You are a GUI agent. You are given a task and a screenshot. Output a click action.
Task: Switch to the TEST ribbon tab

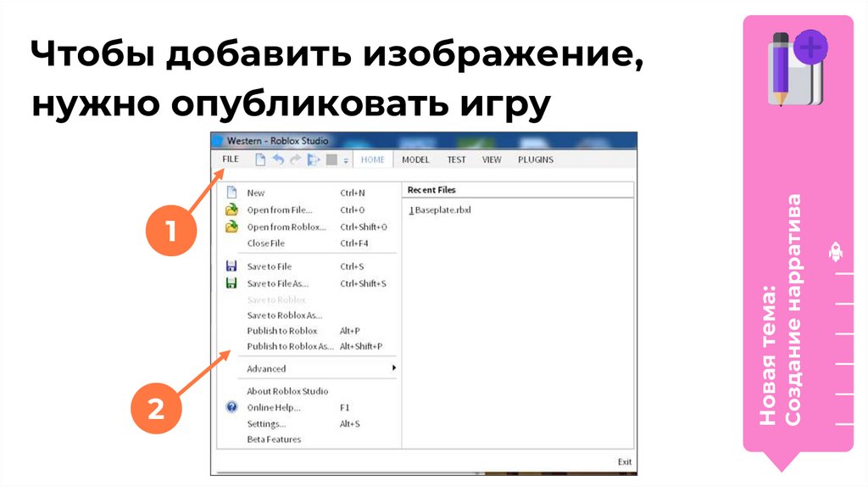[x=456, y=160]
